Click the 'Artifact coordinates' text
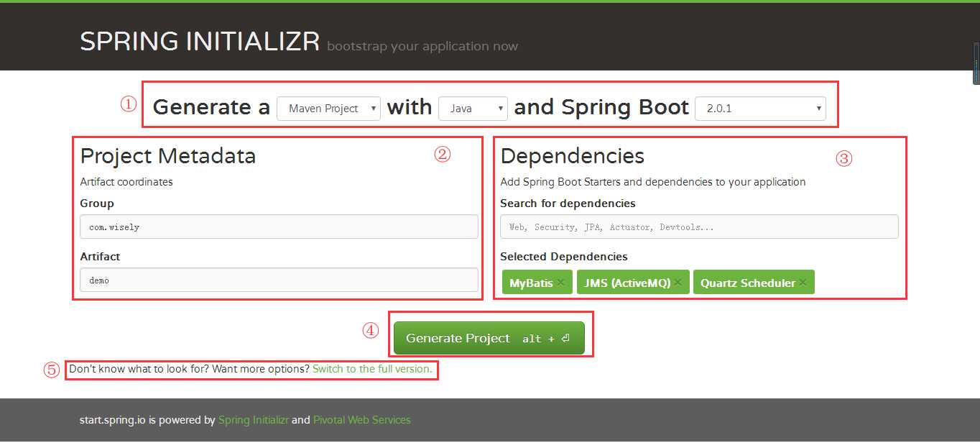980x443 pixels. 126,182
